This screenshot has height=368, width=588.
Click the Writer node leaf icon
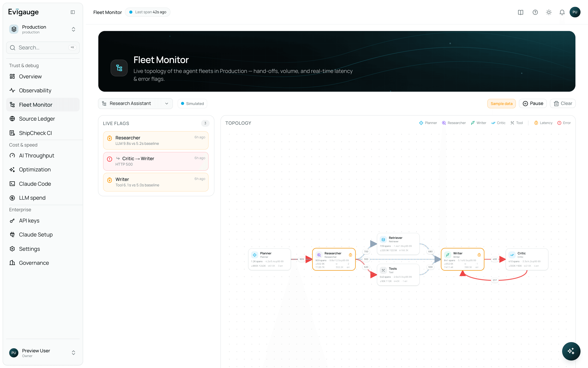pos(448,255)
